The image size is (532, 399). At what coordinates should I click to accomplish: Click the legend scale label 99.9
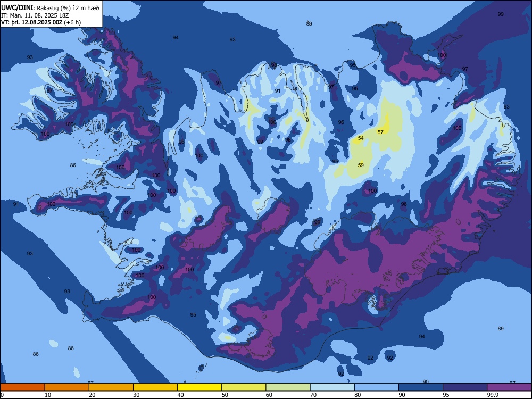pyautogui.click(x=492, y=395)
